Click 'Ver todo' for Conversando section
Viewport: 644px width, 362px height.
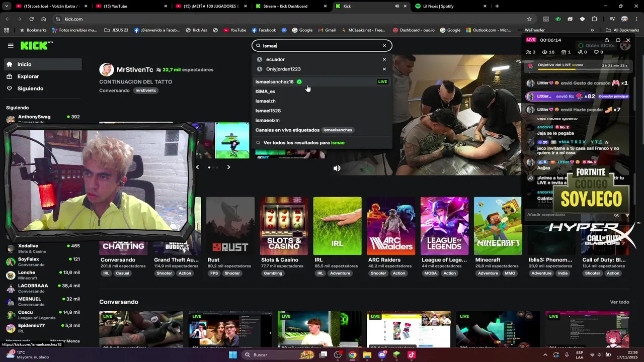(619, 302)
